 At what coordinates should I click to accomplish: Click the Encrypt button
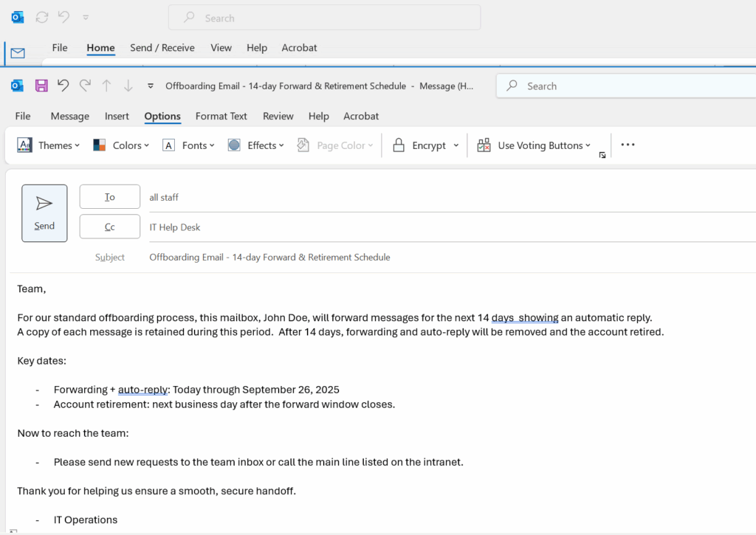point(420,145)
